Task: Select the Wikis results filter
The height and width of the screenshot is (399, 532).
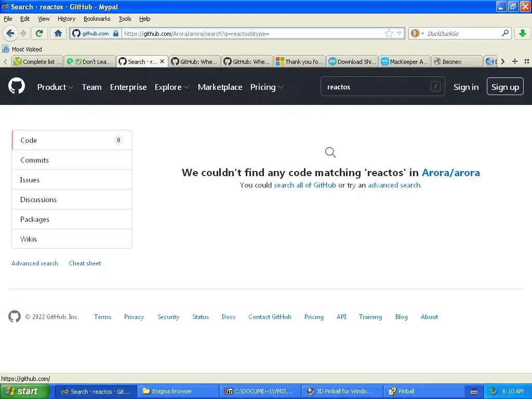Action: (72, 239)
